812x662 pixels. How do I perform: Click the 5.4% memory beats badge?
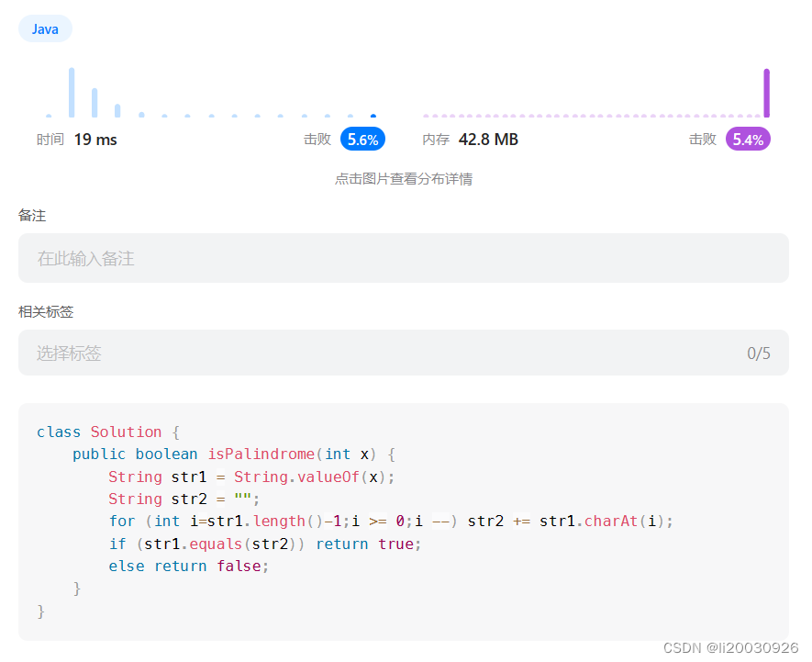pyautogui.click(x=748, y=139)
